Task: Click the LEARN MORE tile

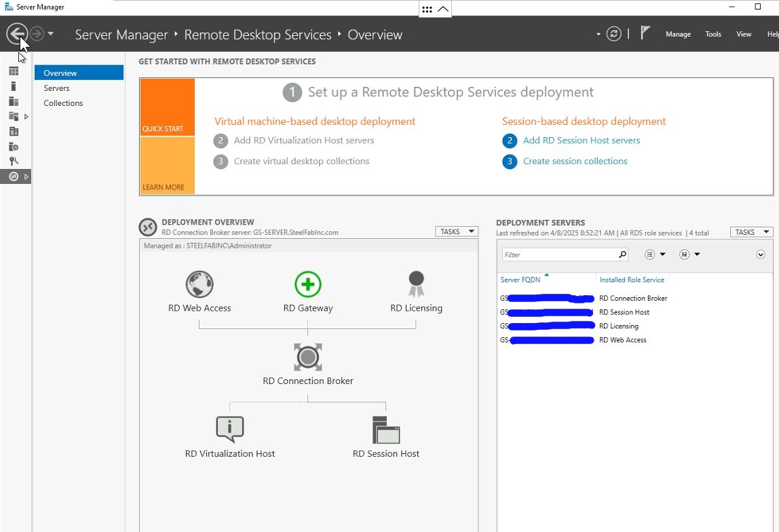Action: click(168, 166)
